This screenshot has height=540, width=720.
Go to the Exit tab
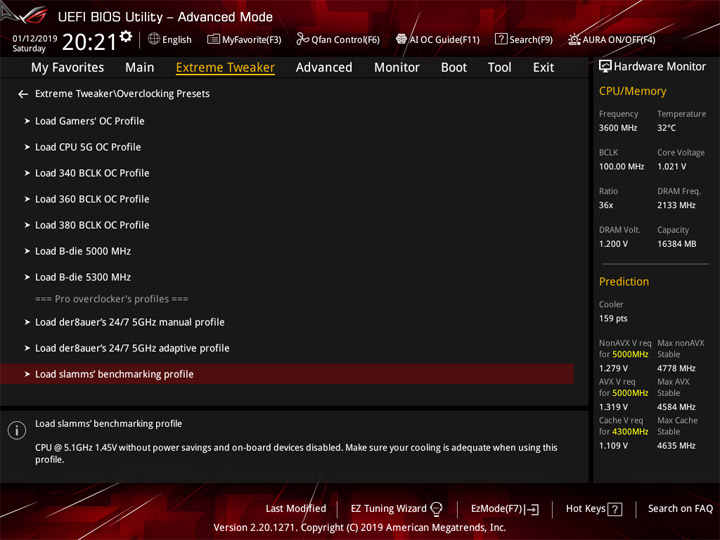[543, 68]
